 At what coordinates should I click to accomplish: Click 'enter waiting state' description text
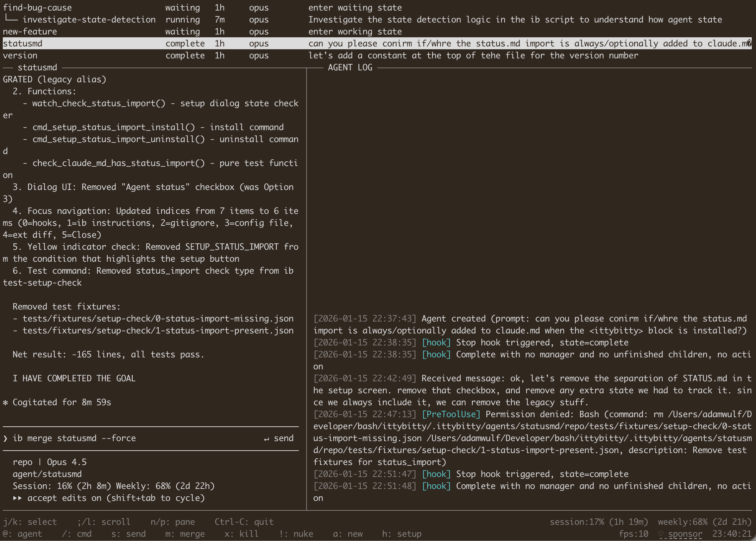point(355,7)
